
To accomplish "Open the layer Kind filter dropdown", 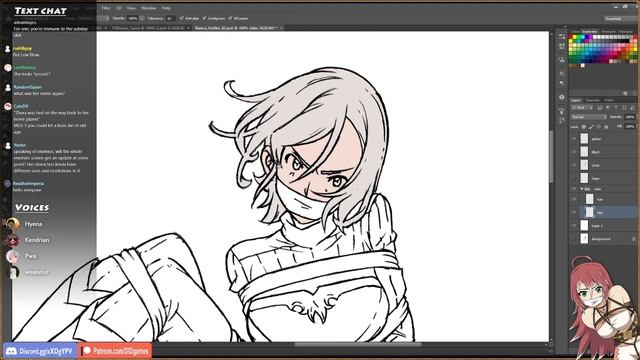I will click(x=582, y=108).
